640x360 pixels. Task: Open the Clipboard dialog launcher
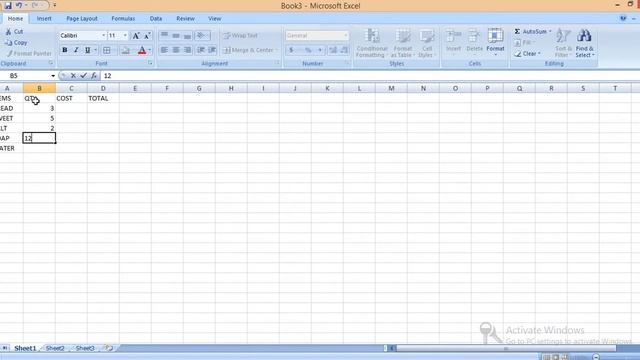[x=51, y=63]
